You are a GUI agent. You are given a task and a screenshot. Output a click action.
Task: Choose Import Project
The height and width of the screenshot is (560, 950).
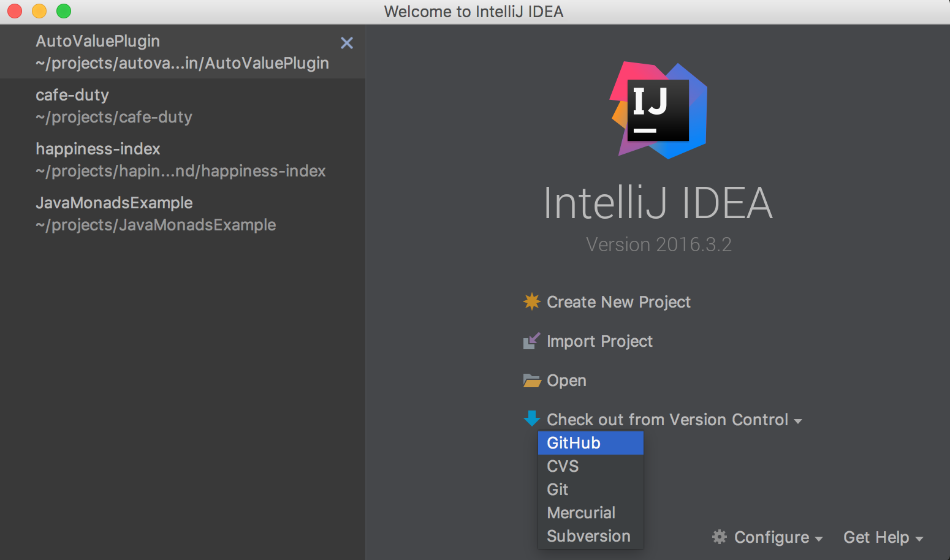coord(599,341)
